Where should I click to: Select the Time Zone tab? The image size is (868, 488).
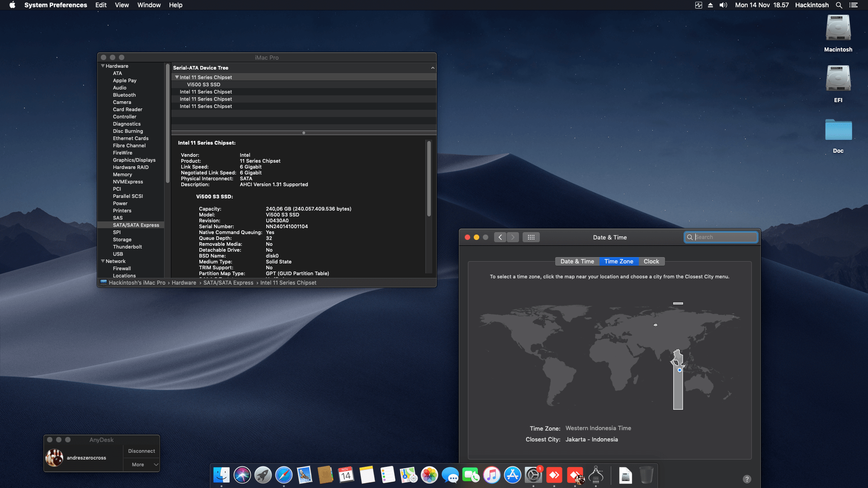[x=618, y=261]
